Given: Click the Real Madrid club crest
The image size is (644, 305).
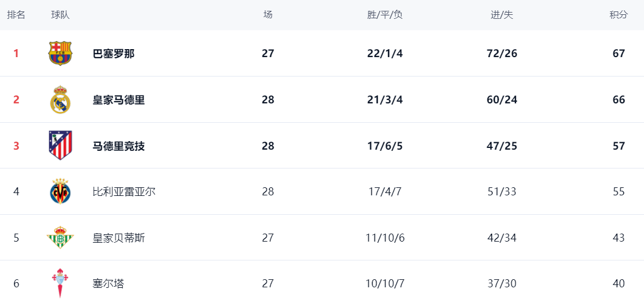Looking at the screenshot, I should (x=60, y=100).
